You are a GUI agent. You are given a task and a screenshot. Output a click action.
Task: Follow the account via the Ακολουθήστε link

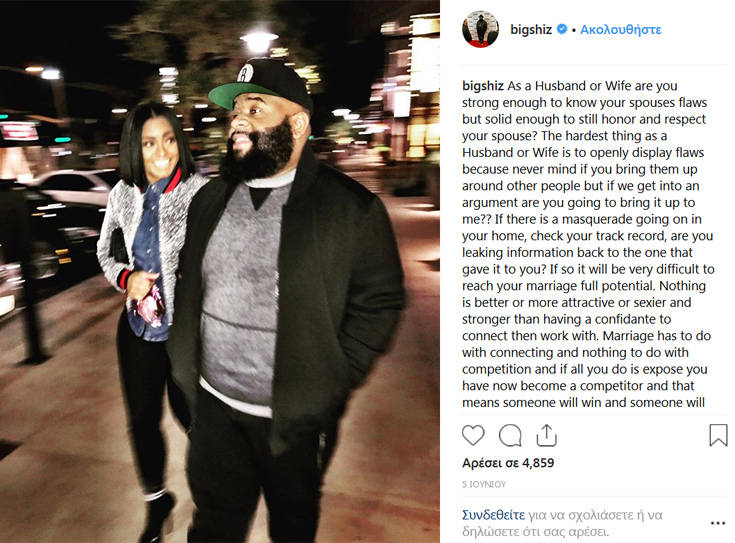(x=621, y=30)
